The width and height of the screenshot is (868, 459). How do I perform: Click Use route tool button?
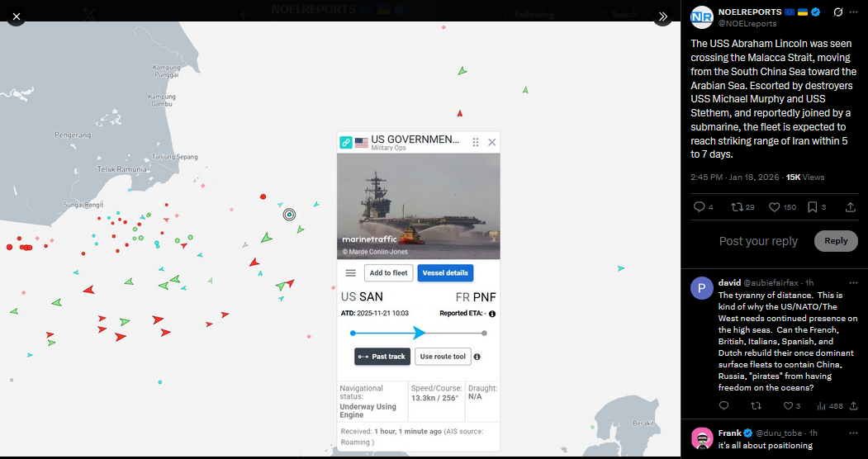[x=443, y=357]
